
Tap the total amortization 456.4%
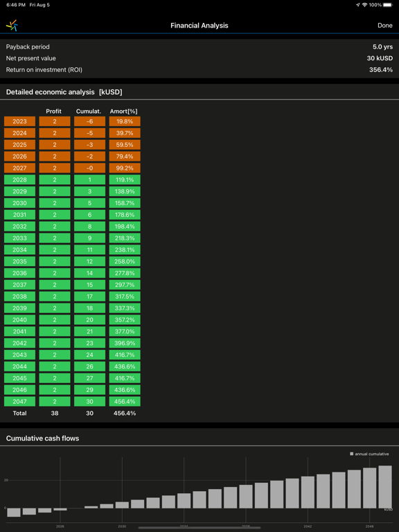125,414
